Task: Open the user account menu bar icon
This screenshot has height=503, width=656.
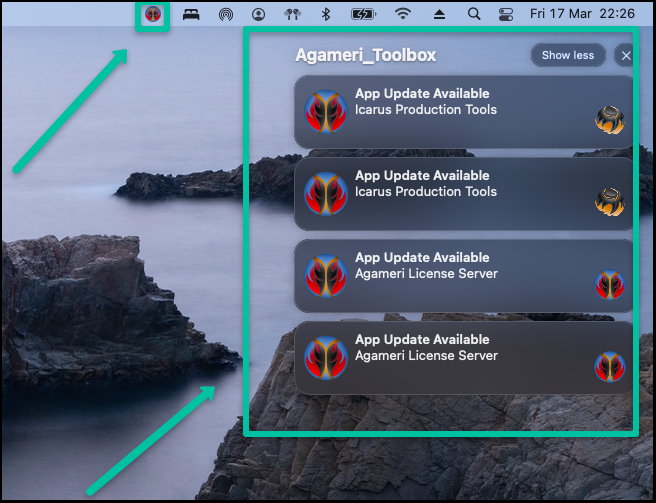Action: pos(259,15)
